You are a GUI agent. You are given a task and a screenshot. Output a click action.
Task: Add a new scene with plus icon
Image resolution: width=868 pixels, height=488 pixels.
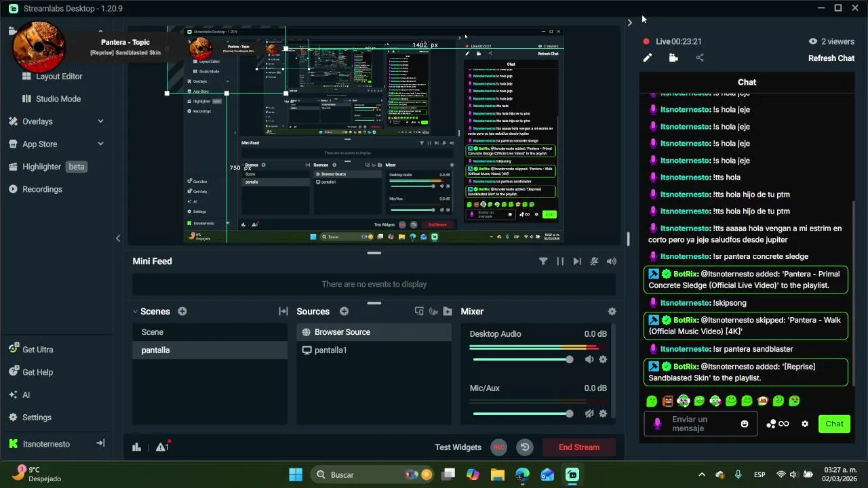tap(182, 311)
